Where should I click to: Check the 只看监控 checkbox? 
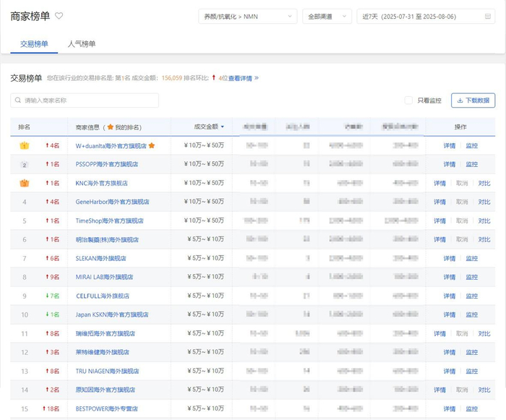pyautogui.click(x=408, y=100)
